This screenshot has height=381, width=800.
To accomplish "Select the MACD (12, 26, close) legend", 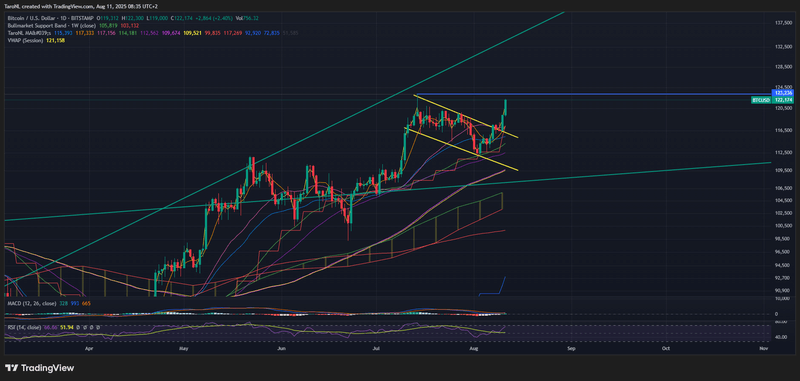I will tap(32, 303).
